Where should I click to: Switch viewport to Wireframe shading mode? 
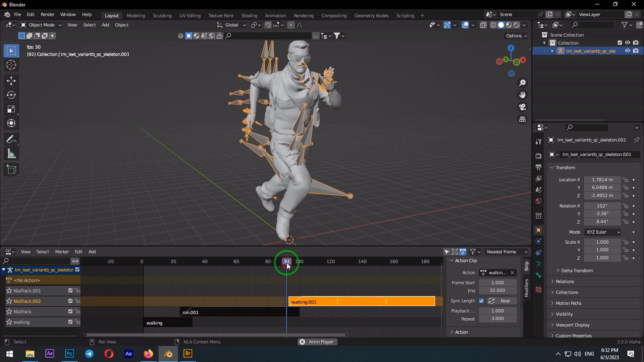pyautogui.click(x=493, y=25)
